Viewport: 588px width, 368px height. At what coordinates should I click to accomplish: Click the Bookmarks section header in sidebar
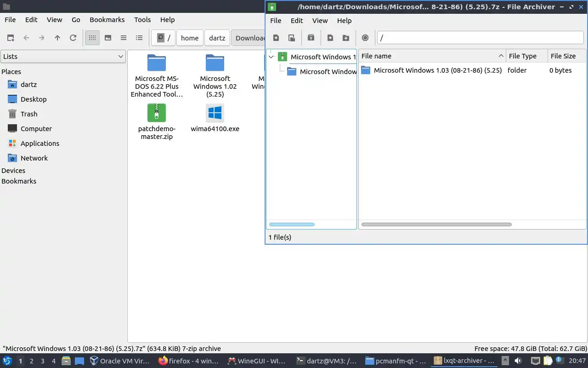tap(19, 181)
